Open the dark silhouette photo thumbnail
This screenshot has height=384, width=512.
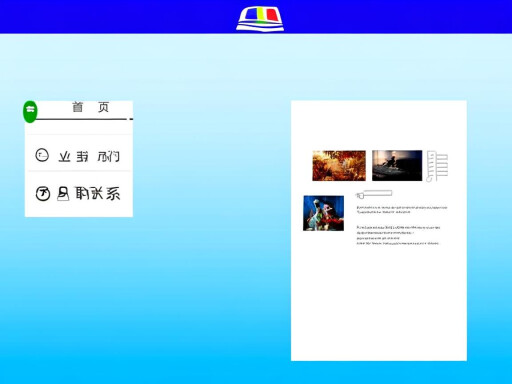tap(397, 166)
